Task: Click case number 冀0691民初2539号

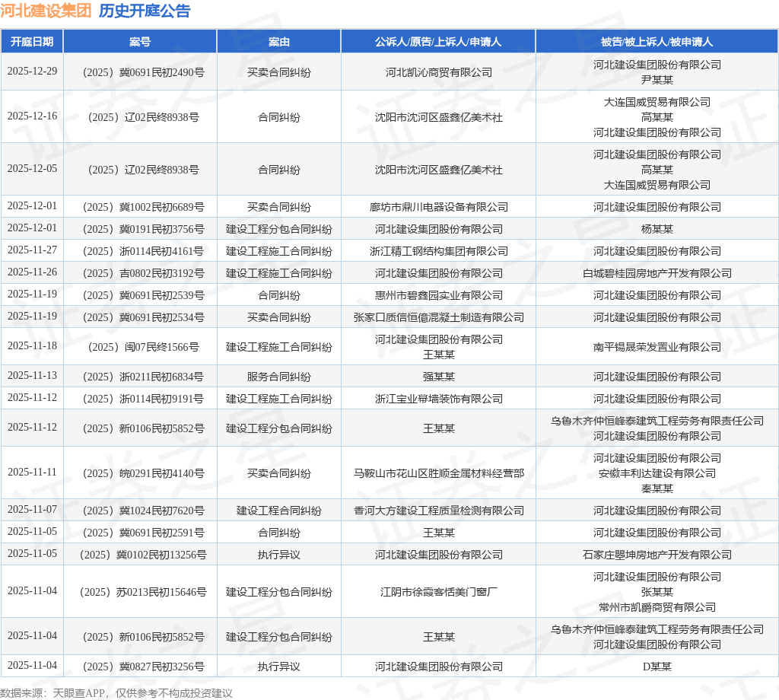Action: [144, 296]
